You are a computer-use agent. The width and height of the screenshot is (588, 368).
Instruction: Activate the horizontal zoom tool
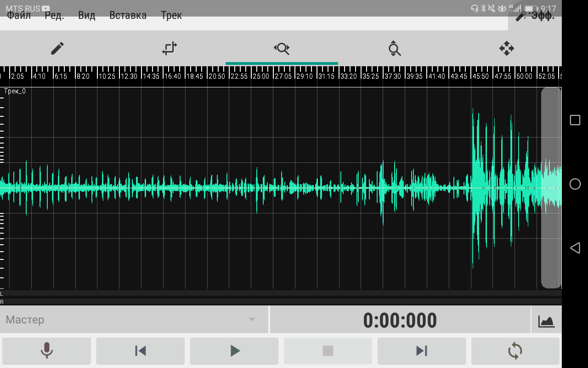click(282, 48)
